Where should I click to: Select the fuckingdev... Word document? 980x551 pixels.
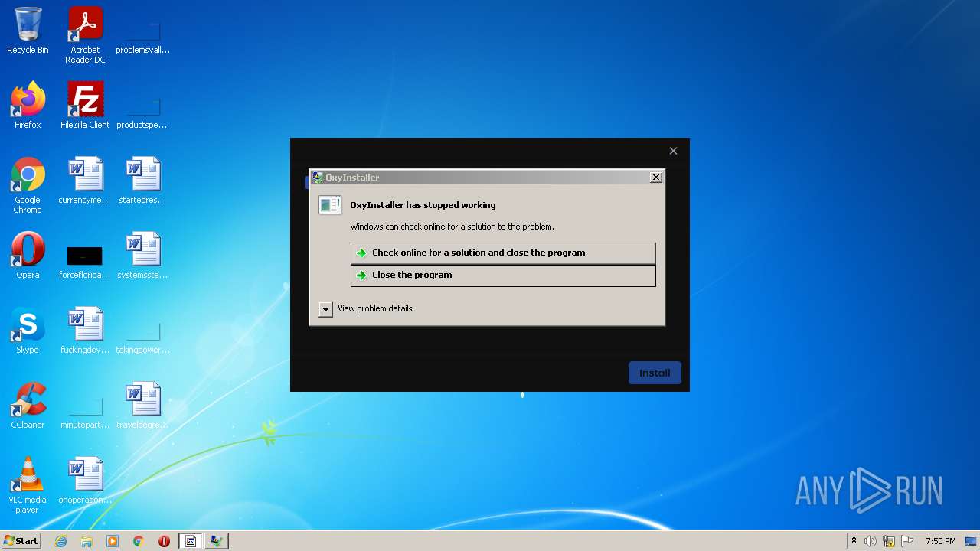(x=85, y=331)
